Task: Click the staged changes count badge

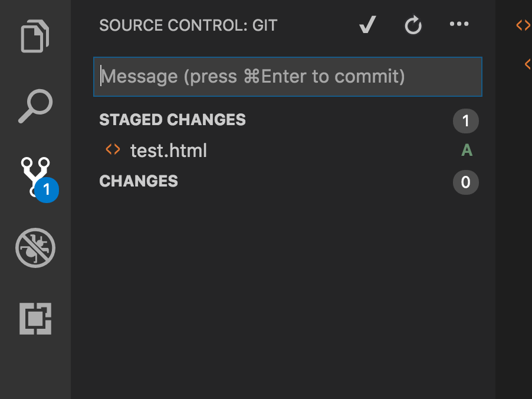Action: [465, 121]
